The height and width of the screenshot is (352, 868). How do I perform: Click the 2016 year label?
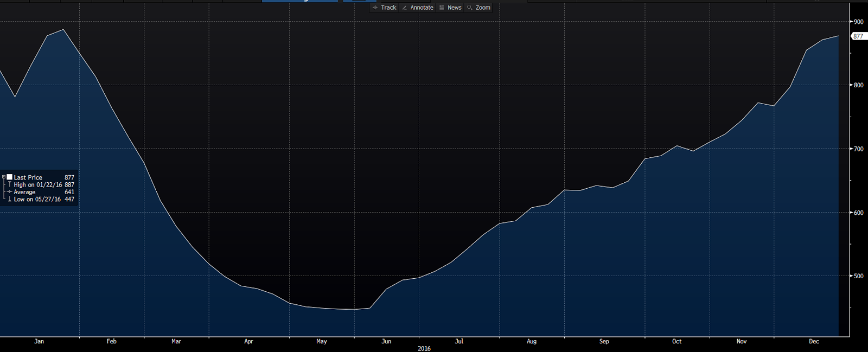click(x=424, y=348)
